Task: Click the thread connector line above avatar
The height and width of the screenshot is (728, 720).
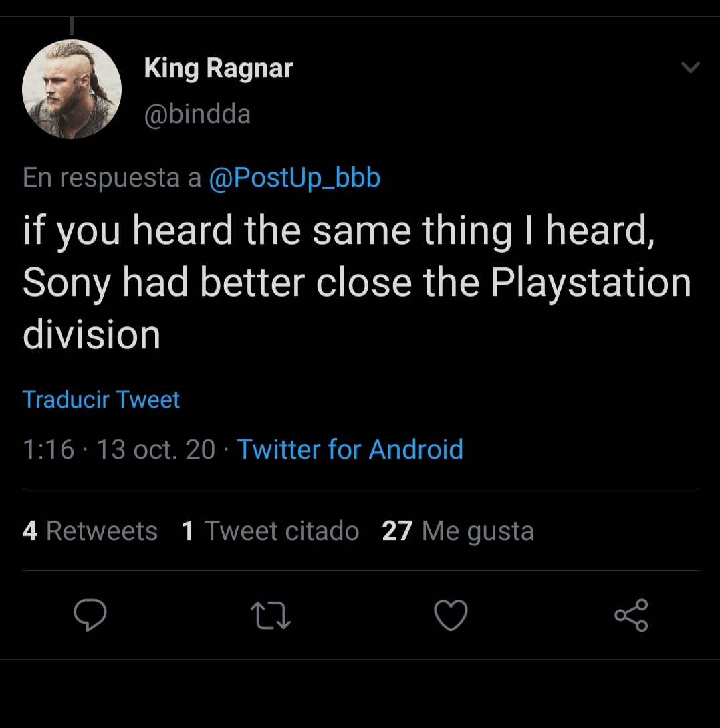Action: pos(72,26)
